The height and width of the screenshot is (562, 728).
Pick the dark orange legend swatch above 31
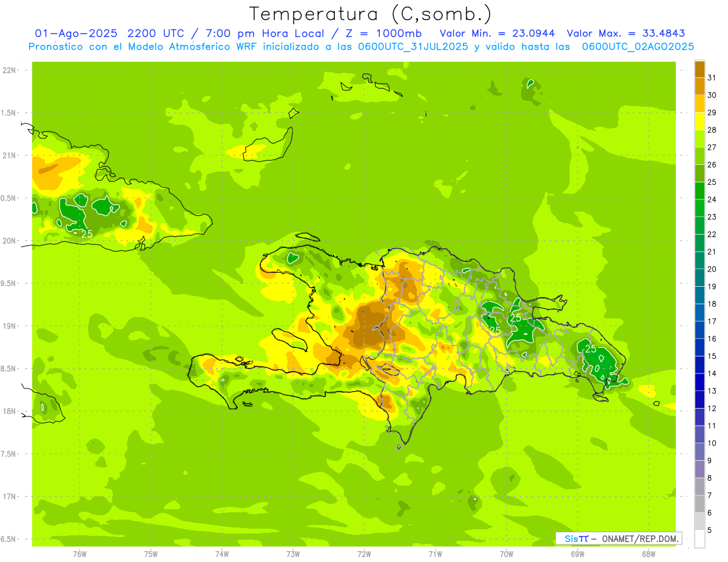tap(699, 69)
